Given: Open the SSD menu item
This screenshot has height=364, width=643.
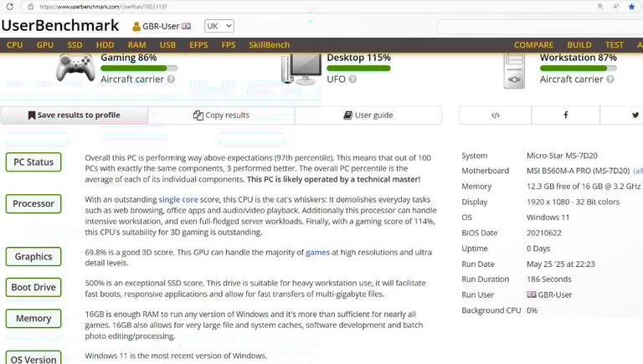Looking at the screenshot, I should tap(75, 45).
